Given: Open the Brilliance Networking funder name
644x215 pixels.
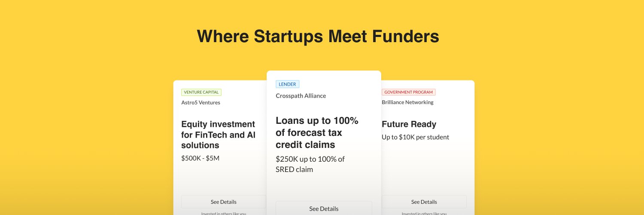Looking at the screenshot, I should coord(407,102).
